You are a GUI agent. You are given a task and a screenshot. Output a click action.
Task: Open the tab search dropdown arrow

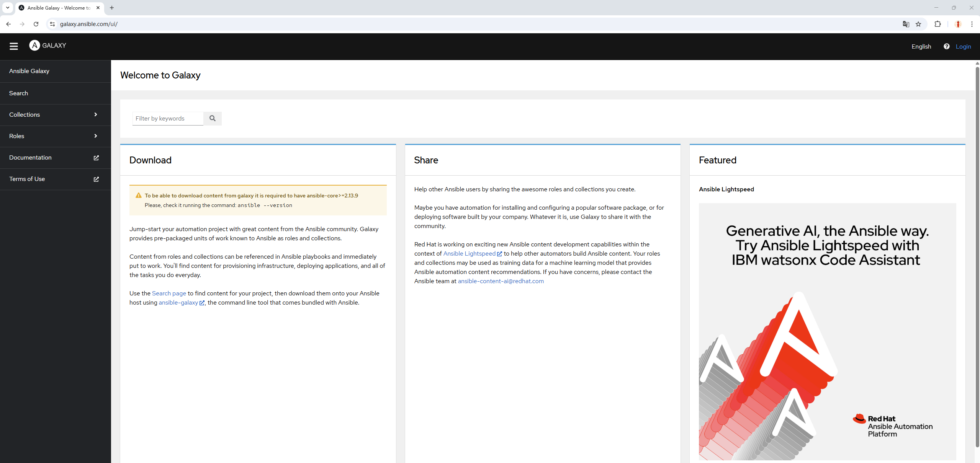click(x=7, y=8)
